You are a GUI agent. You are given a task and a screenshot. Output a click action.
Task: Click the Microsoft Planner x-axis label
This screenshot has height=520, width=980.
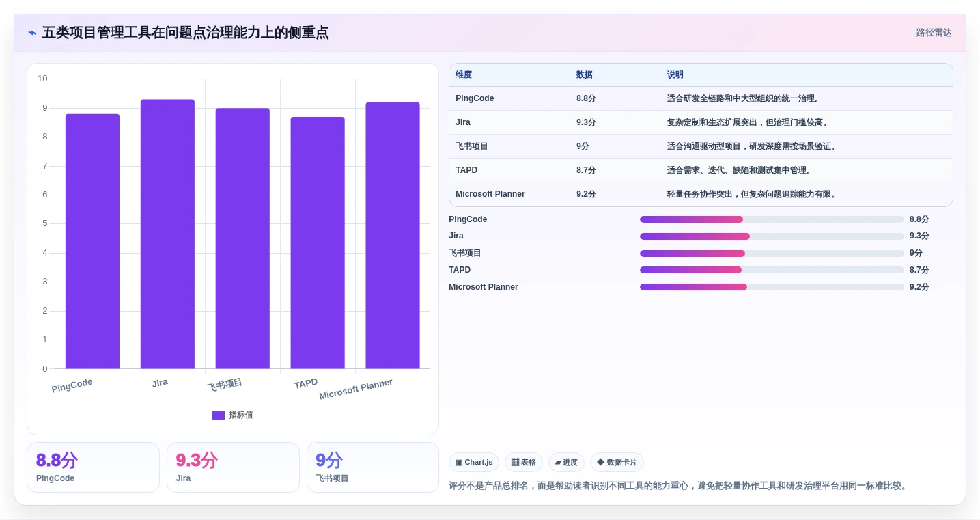coord(356,389)
